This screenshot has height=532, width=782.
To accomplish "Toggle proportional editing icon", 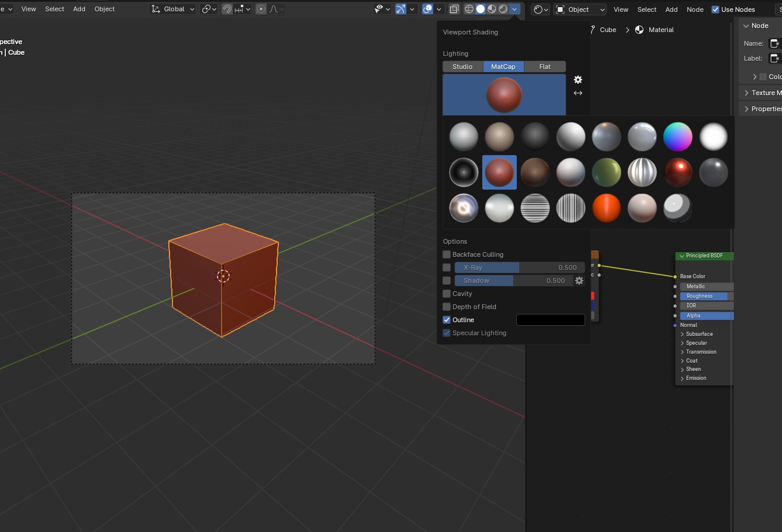I will coord(261,10).
